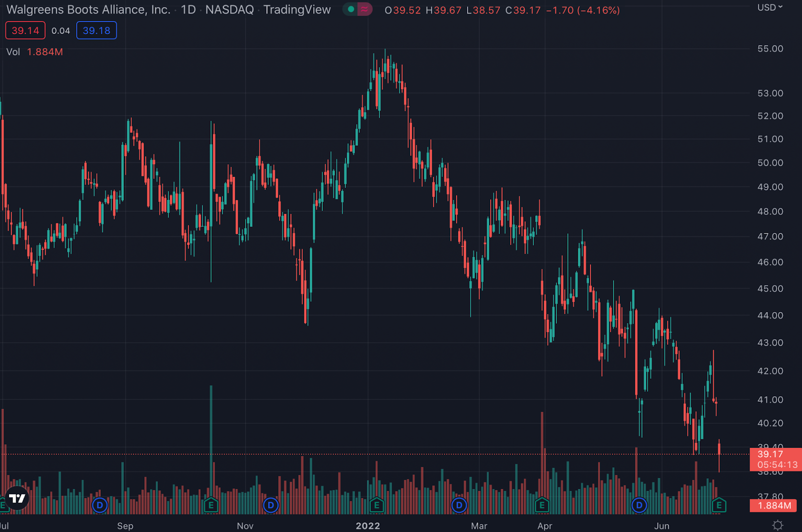Click the latest earnings E marker after Jun

(719, 505)
